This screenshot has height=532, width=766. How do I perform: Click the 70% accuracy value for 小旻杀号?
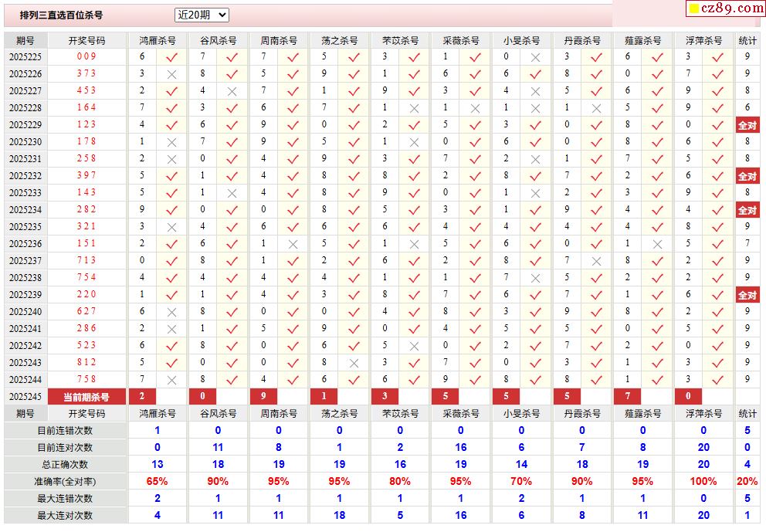[521, 482]
